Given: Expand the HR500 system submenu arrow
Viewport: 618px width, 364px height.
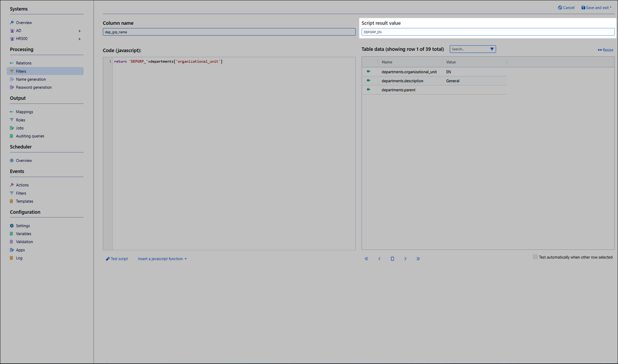Looking at the screenshot, I should point(80,39).
